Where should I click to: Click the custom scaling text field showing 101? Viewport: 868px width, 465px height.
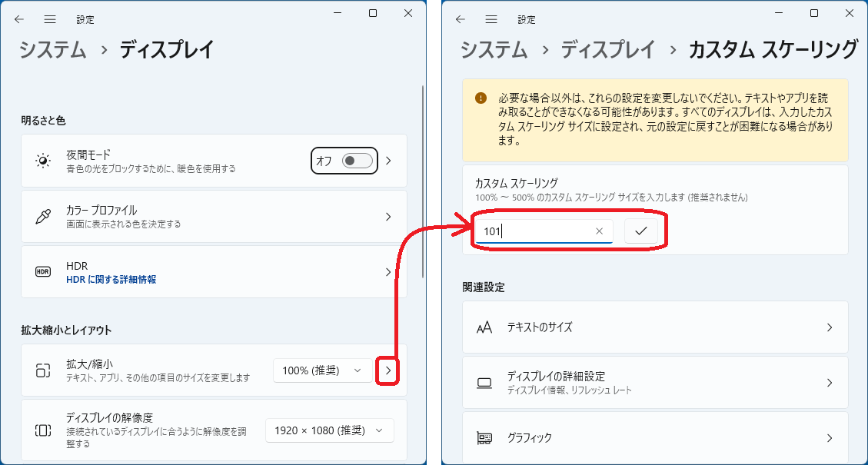pyautogui.click(x=534, y=231)
